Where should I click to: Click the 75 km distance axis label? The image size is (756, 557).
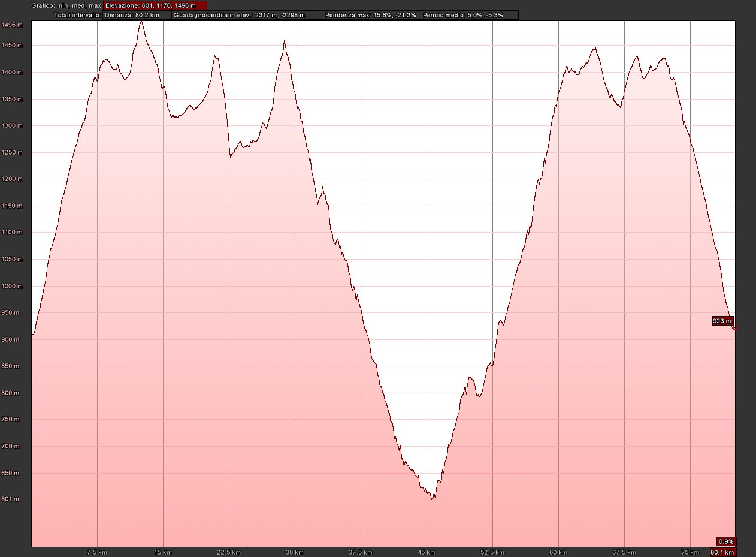coord(690,552)
